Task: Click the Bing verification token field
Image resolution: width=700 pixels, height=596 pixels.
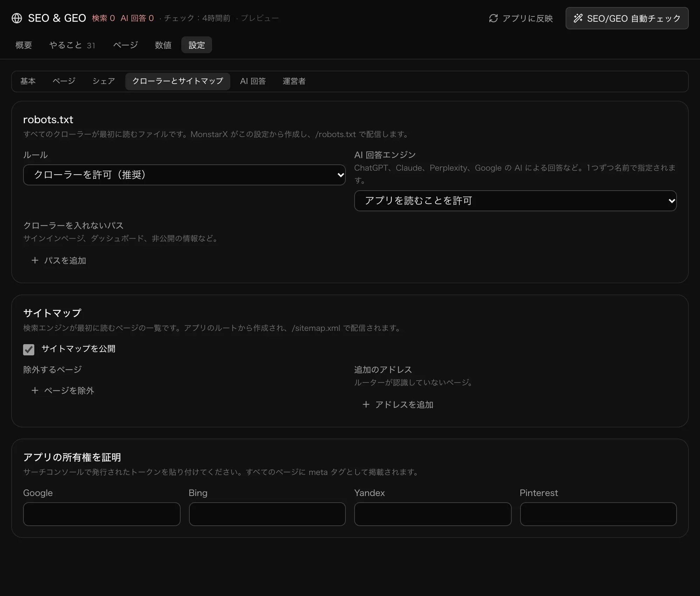Action: coord(267,514)
